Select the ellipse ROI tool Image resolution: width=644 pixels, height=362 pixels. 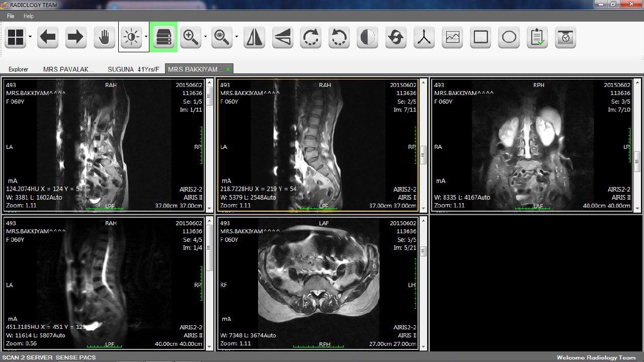509,37
